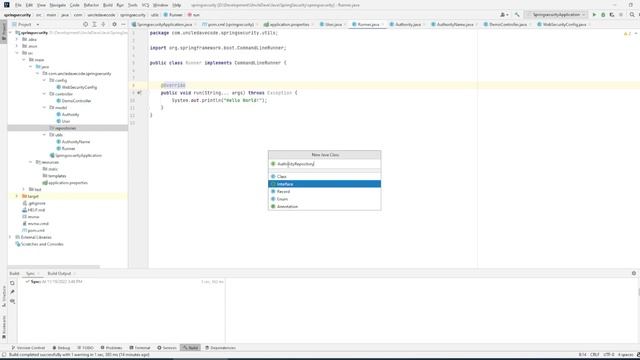Open Problems tool window button
This screenshot has height=360, width=640.
[111, 348]
